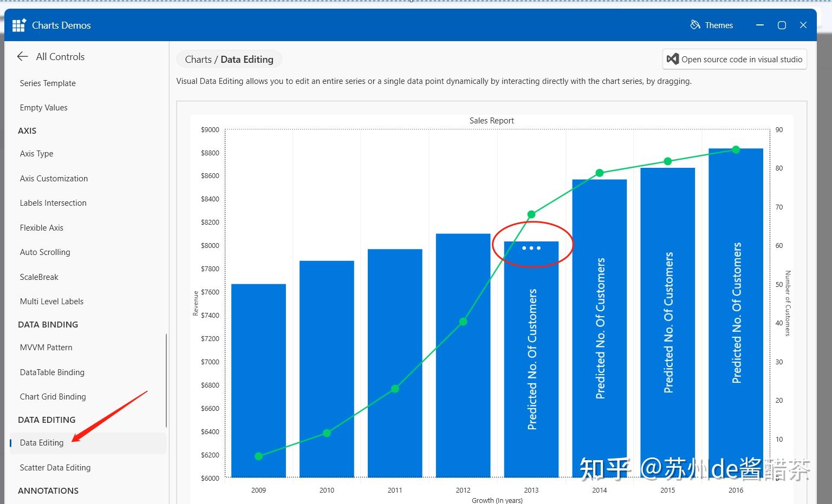Select Axis Customization item
Image resolution: width=832 pixels, height=504 pixels.
(x=54, y=178)
